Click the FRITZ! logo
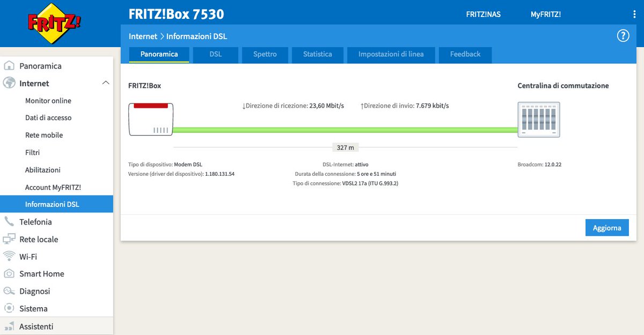 coord(55,23)
